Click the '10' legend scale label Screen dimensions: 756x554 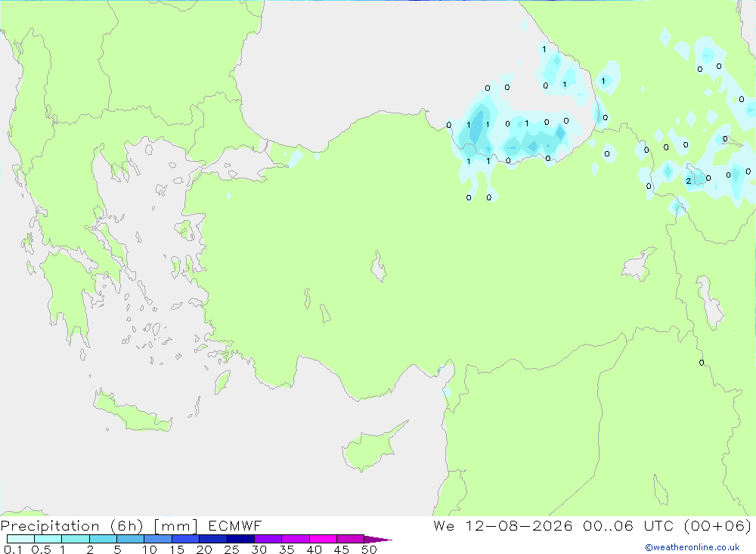pyautogui.click(x=150, y=549)
